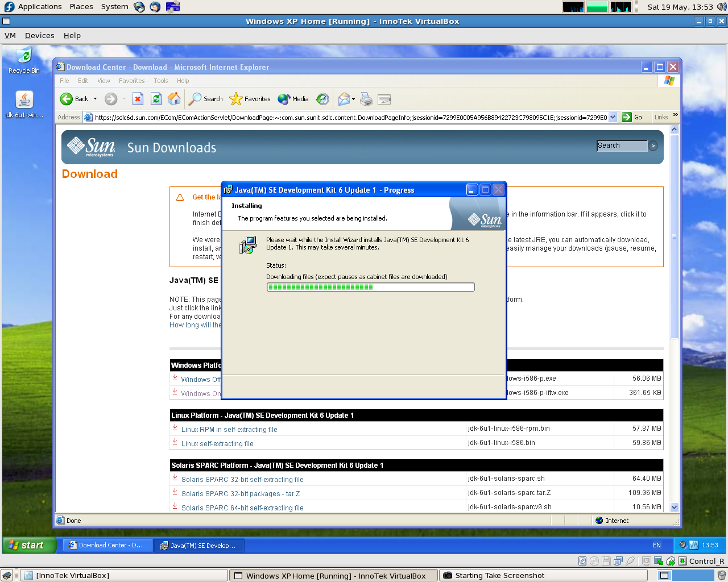Click the installer download progress bar
Screen dimensions: 728x582
tap(370, 287)
